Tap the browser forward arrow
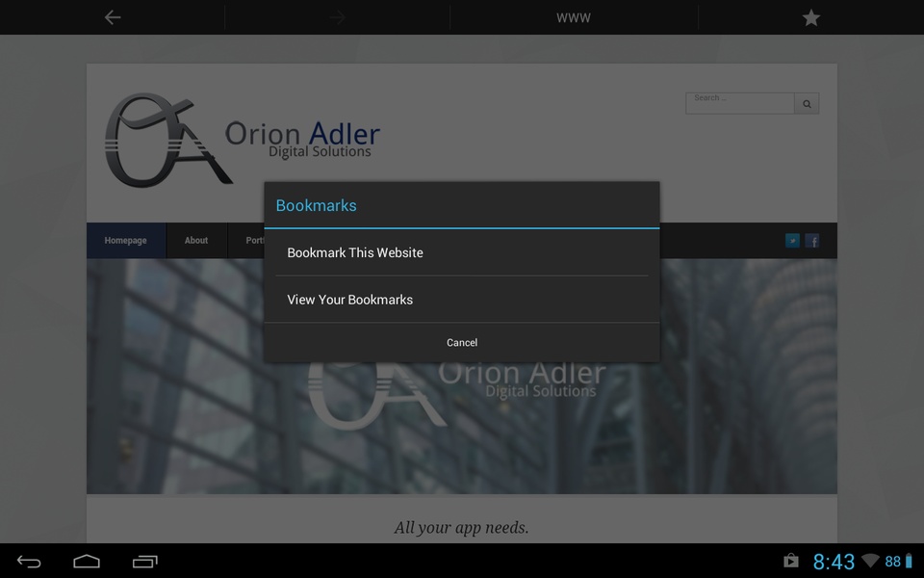Image resolution: width=924 pixels, height=578 pixels. pyautogui.click(x=338, y=17)
